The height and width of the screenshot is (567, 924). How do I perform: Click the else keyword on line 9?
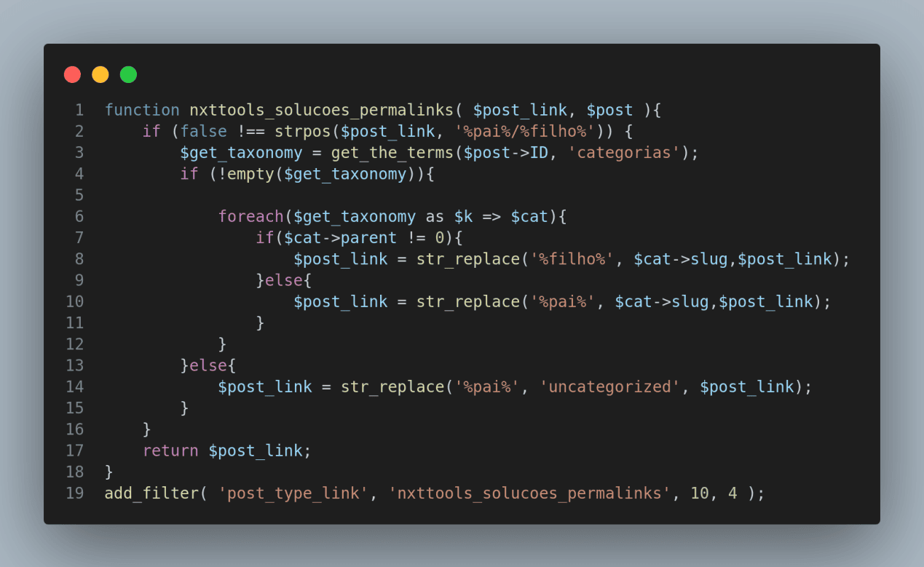(284, 279)
